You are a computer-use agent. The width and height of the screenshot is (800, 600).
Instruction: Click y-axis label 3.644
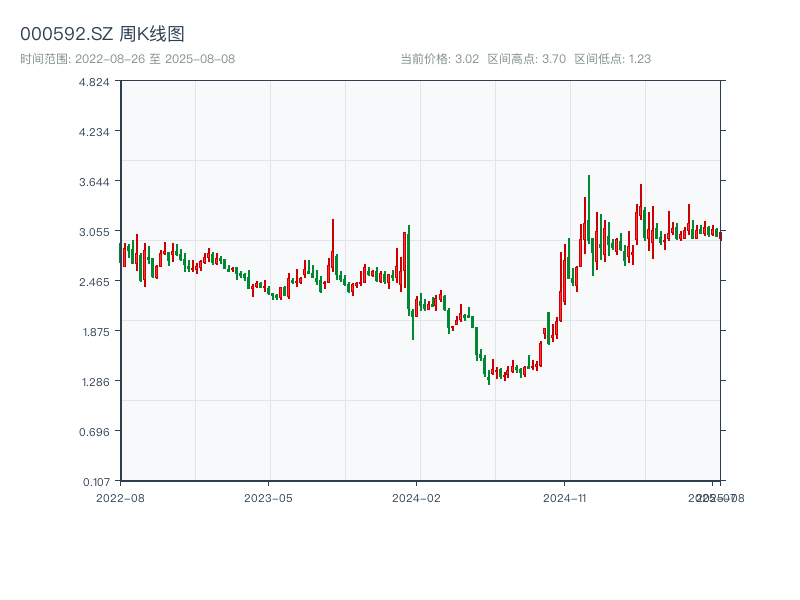pos(94,182)
